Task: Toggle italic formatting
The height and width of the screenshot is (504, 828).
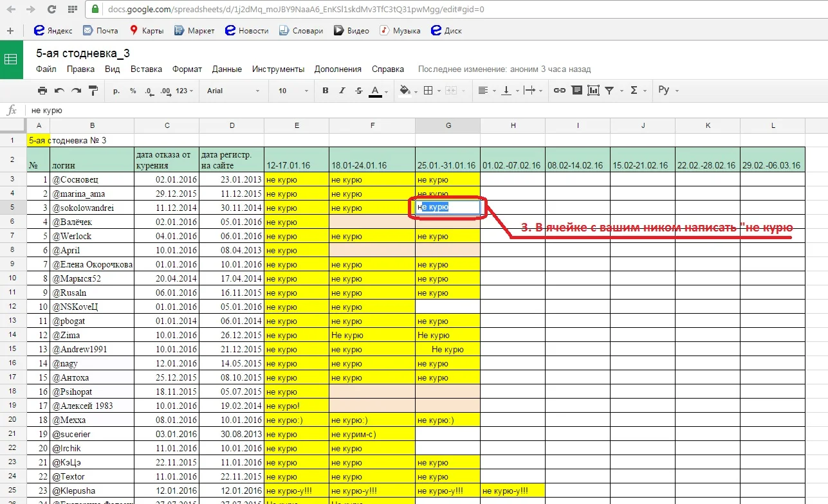Action: (x=342, y=91)
